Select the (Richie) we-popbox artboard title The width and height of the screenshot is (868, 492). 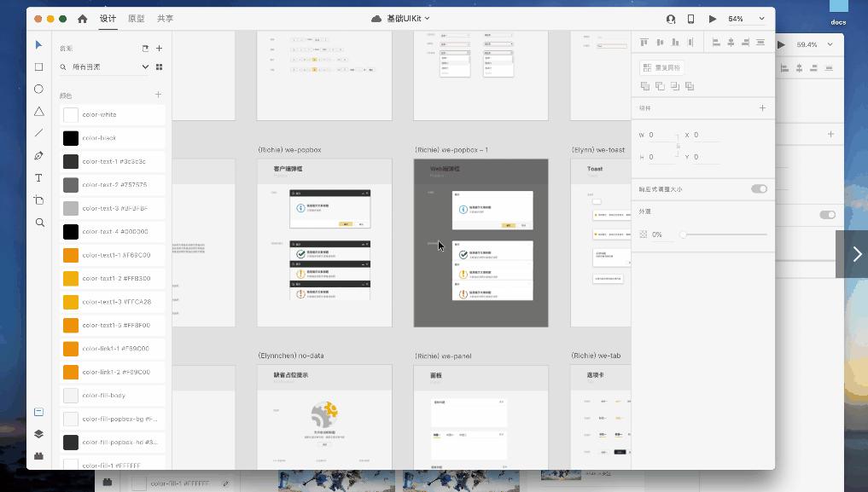(289, 150)
